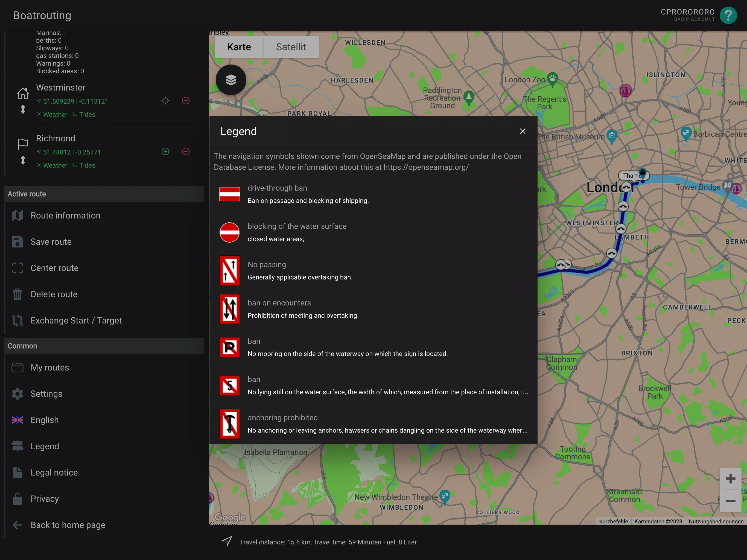Remove Westminster using the red minus toggle
The image size is (747, 560).
(x=186, y=100)
